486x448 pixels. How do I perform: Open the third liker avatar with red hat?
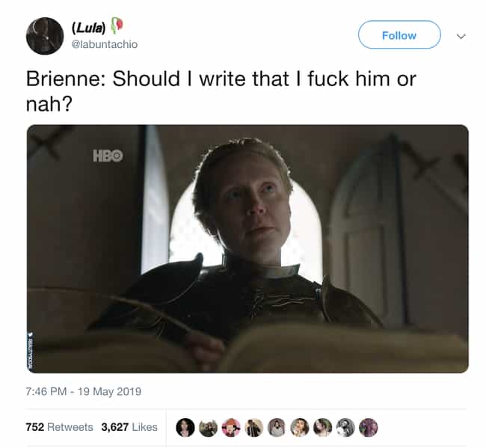(231, 427)
